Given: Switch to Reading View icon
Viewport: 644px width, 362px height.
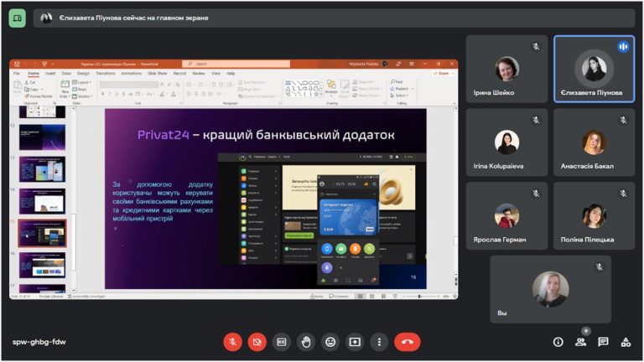Looking at the screenshot, I should point(383,296).
